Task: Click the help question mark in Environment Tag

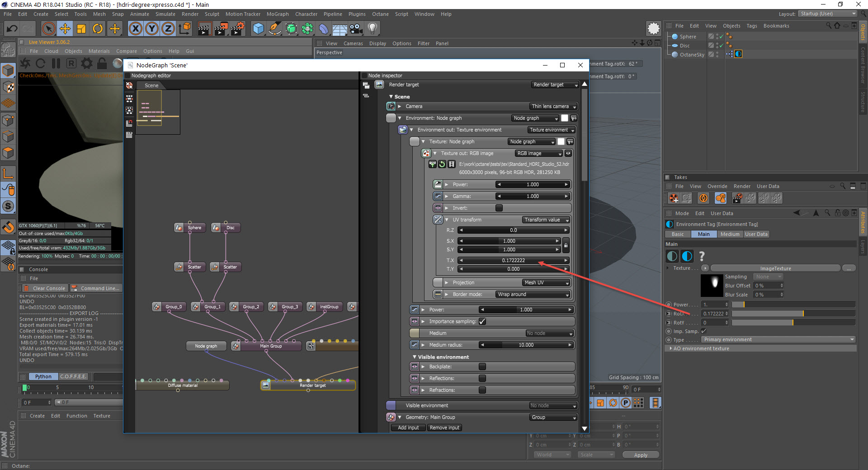Action: click(x=702, y=256)
